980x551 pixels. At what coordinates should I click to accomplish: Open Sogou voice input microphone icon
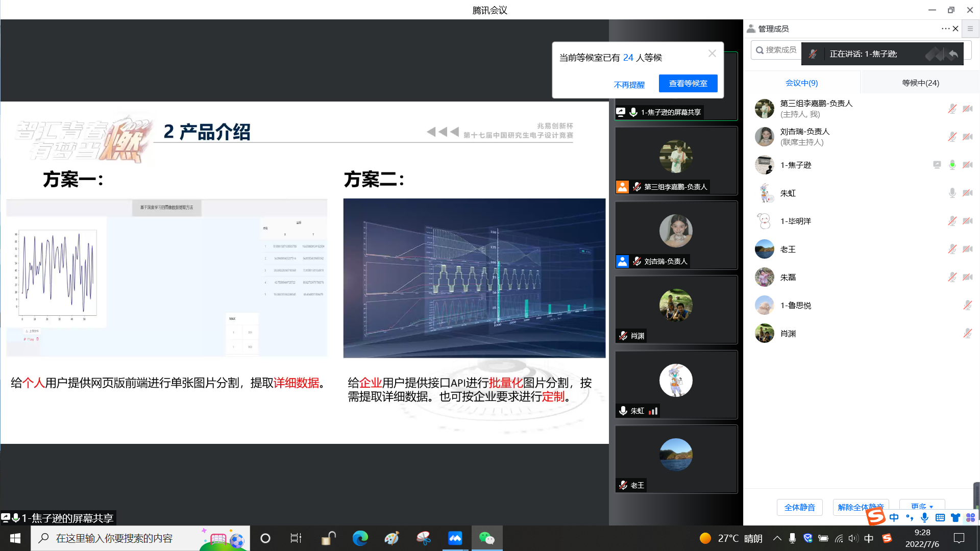pos(924,517)
